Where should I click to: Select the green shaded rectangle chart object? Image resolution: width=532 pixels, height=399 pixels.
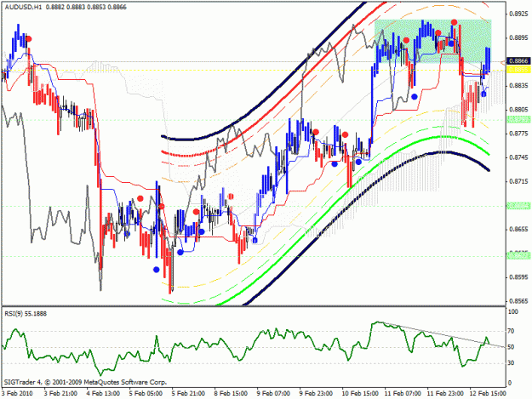(x=433, y=41)
